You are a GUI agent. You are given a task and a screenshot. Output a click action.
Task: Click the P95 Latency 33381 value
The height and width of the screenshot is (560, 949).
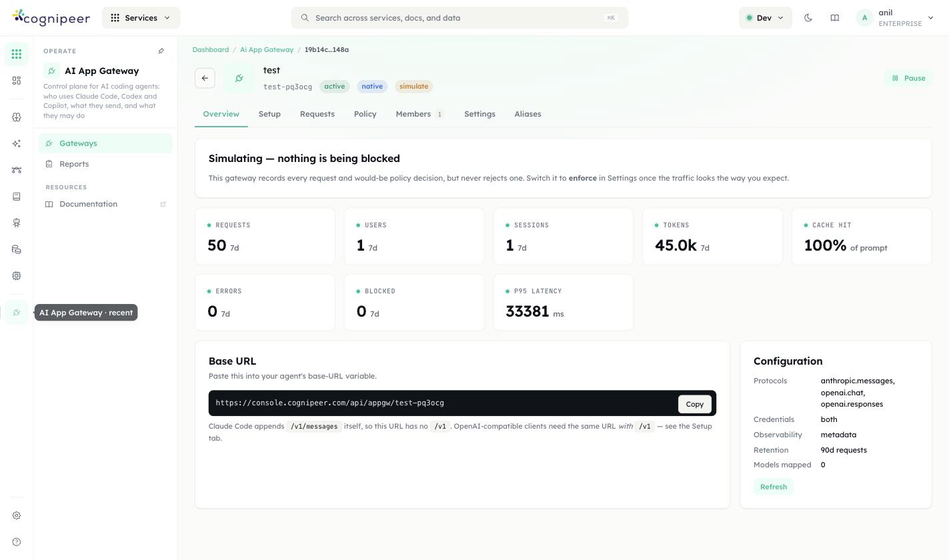[x=527, y=311]
